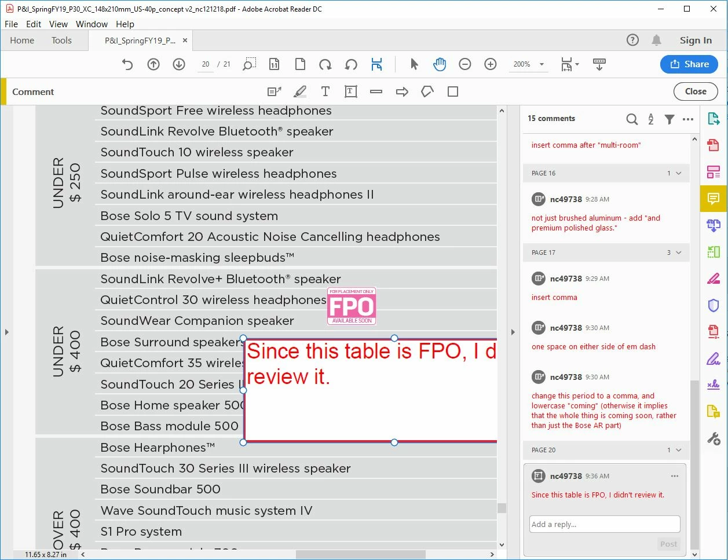Open Export PDF tool in right sidebar
The image size is (728, 560).
[x=714, y=119]
